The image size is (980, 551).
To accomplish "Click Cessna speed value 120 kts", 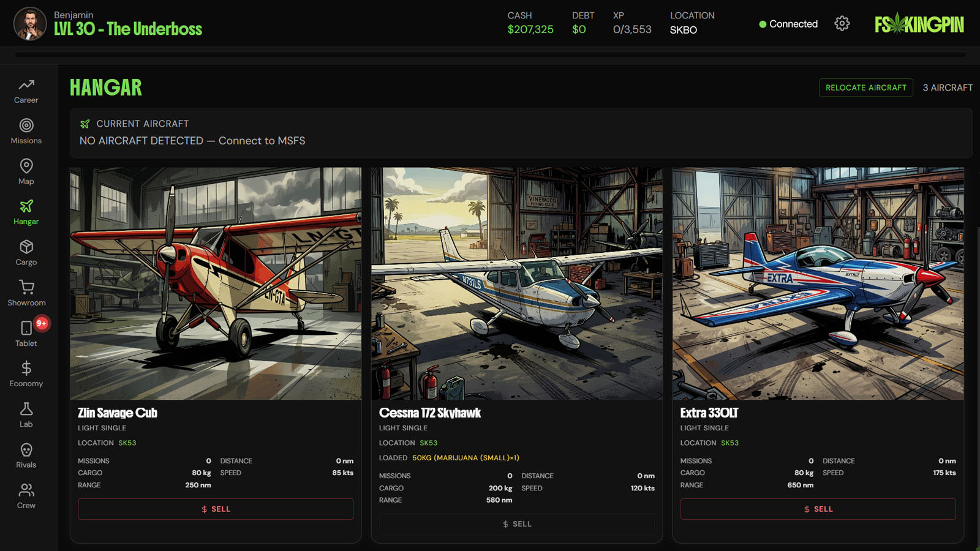I will click(643, 488).
